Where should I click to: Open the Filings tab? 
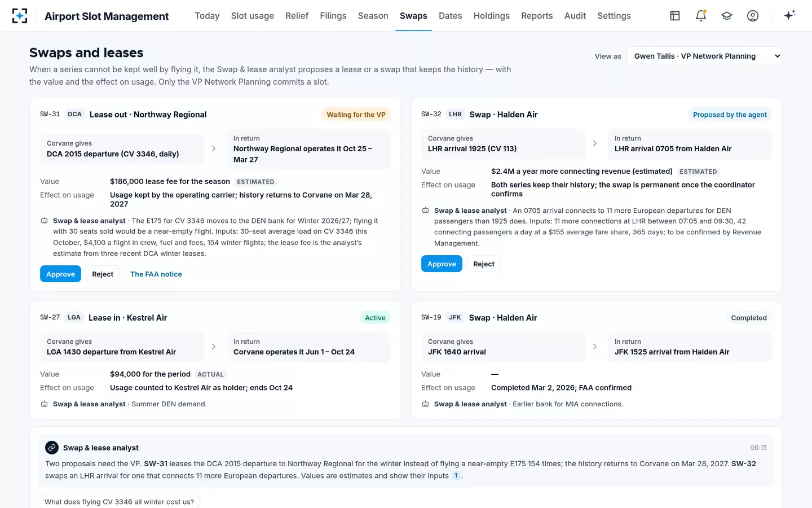click(333, 16)
